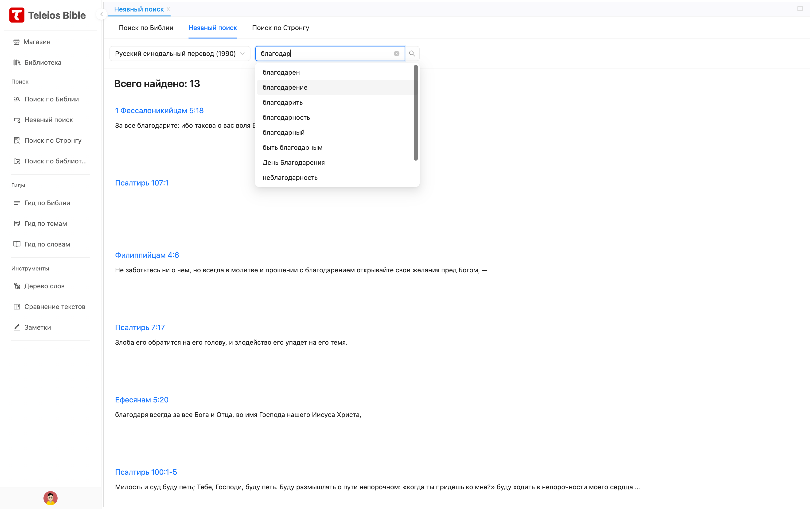
Task: Clear the search field with X icon
Action: pyautogui.click(x=396, y=54)
